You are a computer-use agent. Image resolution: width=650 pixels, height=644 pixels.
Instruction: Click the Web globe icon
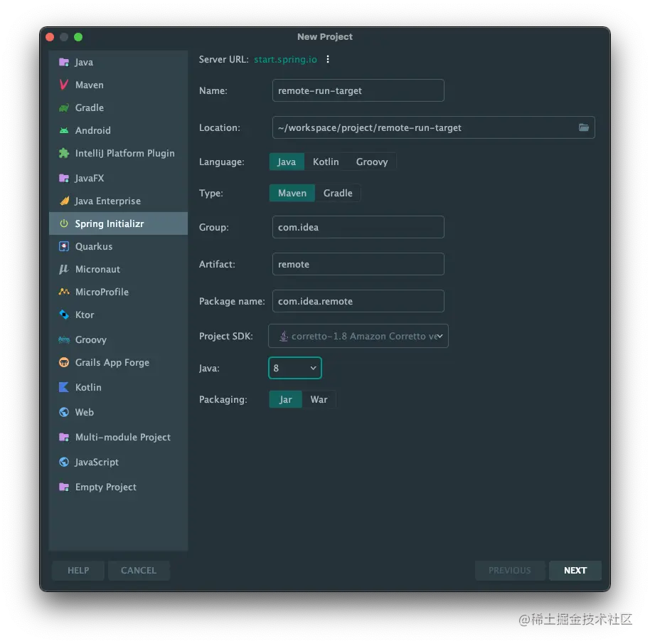[64, 412]
